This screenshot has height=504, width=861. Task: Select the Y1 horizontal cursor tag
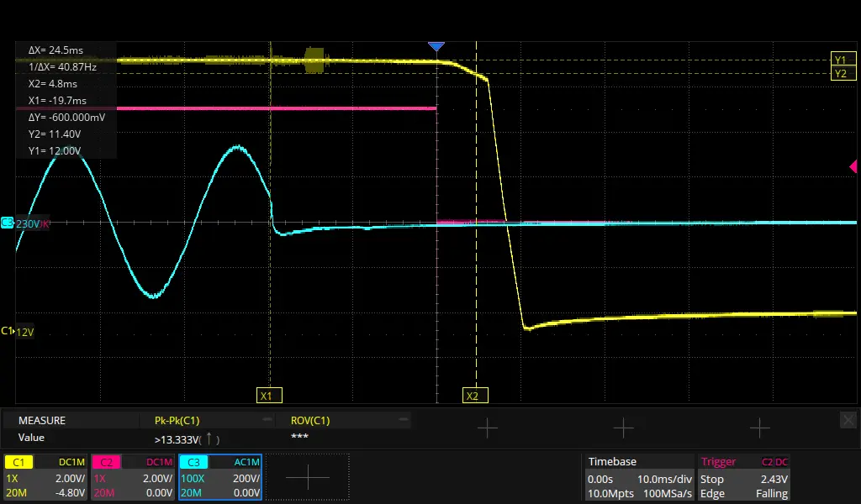(x=840, y=60)
